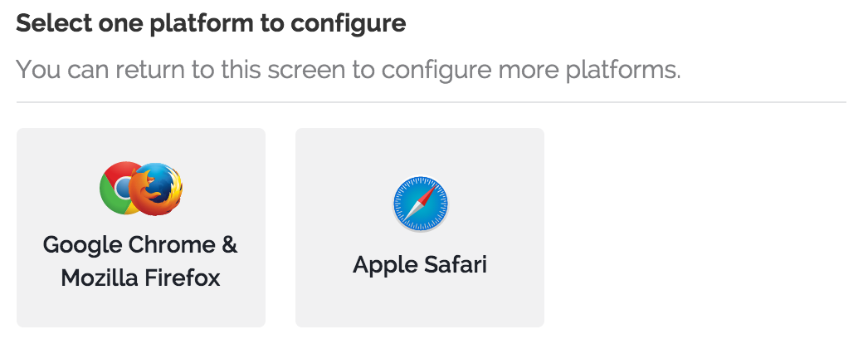
Task: Click empty area below Apple Safari label
Action: [x=420, y=303]
